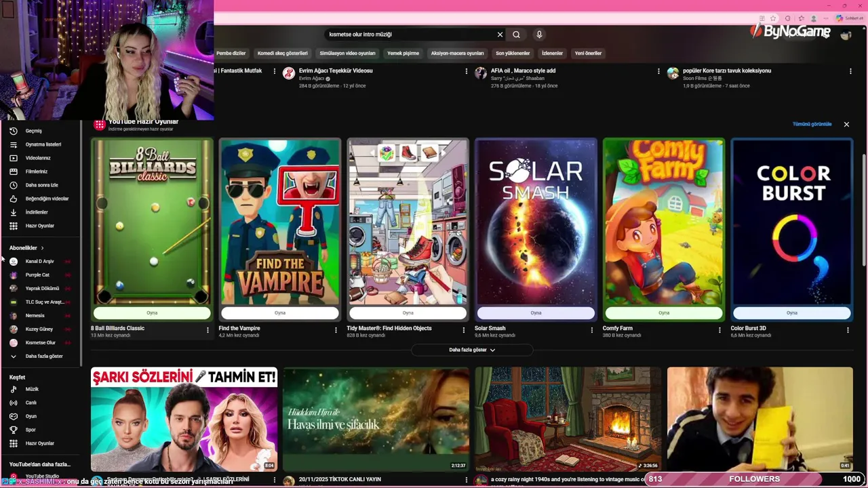
Task: Click Oyna under Solar Smash
Action: pos(536,313)
